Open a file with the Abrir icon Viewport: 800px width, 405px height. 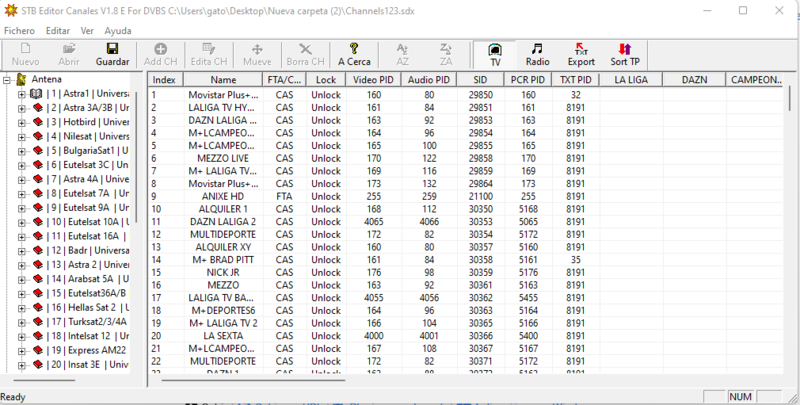68,49
